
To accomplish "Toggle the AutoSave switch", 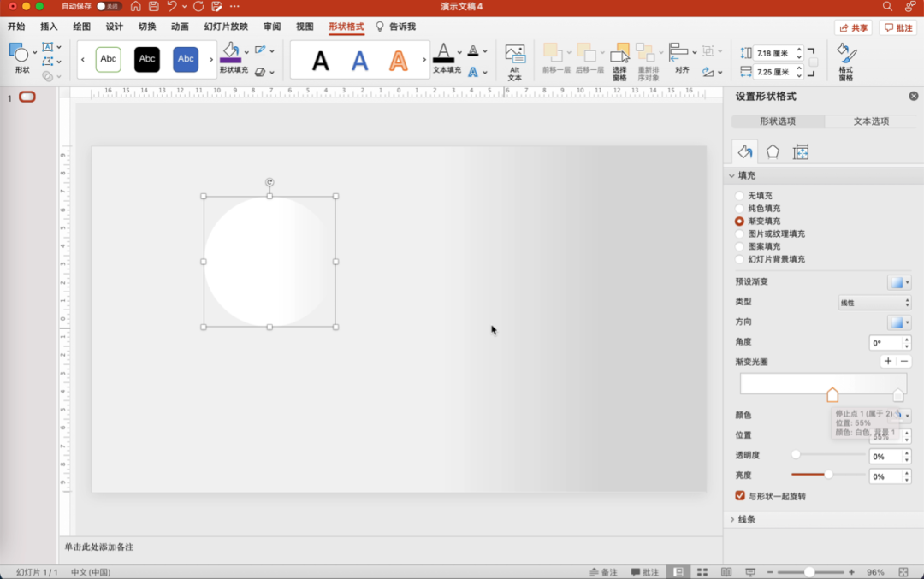I will tap(108, 7).
